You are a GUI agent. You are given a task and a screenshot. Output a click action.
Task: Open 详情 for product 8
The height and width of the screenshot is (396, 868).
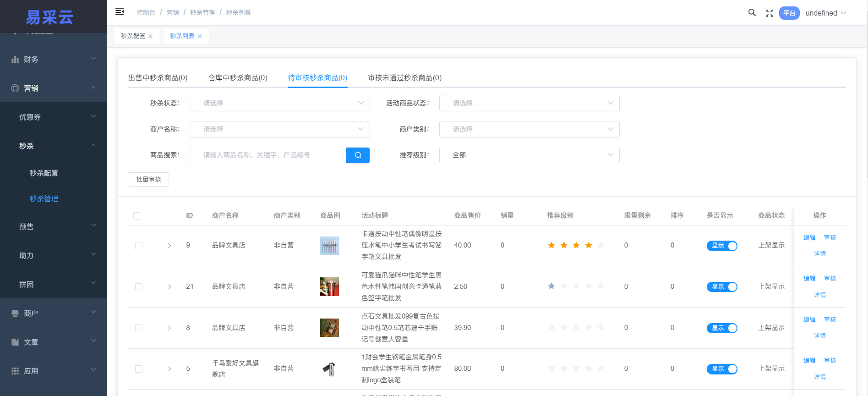tap(820, 335)
